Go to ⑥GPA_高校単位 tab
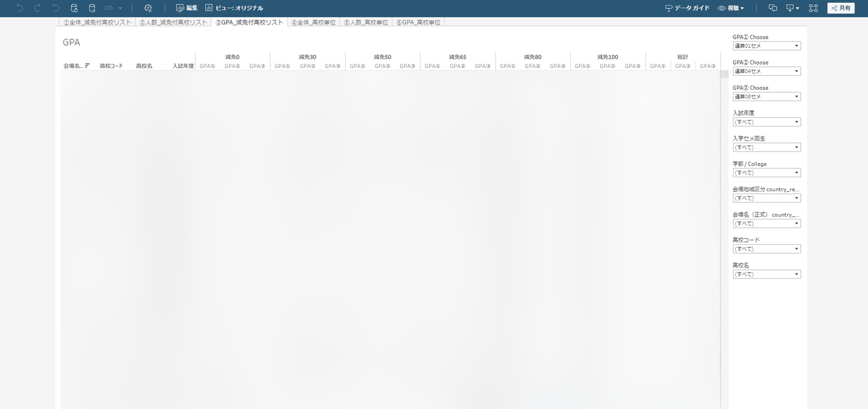868x409 pixels. pos(418,22)
